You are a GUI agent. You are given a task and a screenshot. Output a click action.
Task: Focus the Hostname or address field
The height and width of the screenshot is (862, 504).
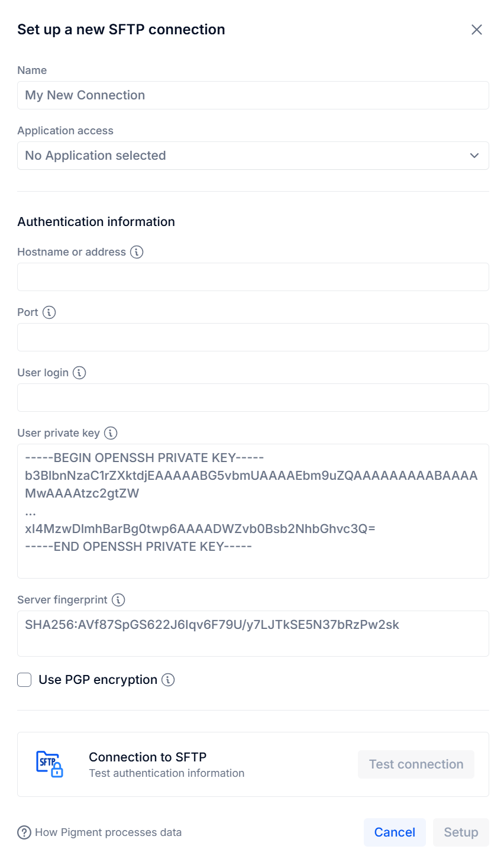[253, 277]
